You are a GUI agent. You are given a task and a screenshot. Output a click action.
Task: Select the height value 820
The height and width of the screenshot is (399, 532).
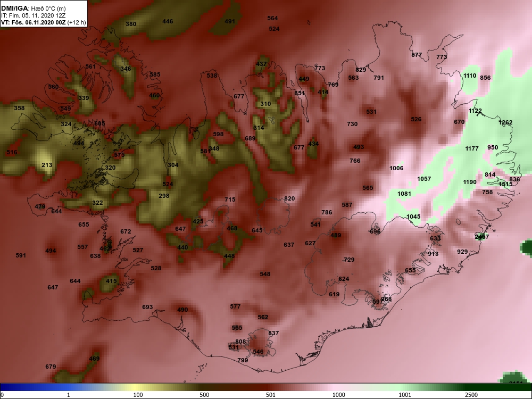(x=289, y=199)
